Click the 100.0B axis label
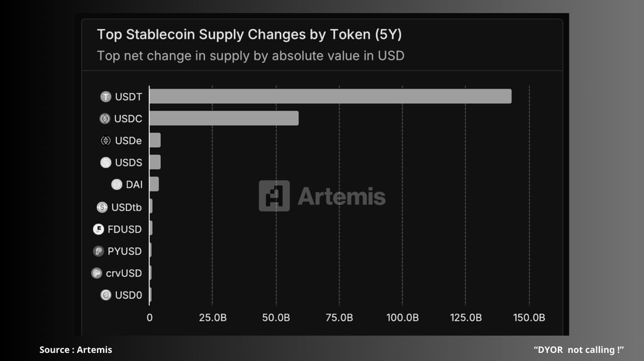Viewport: 644px width, 361px height. [x=402, y=318]
